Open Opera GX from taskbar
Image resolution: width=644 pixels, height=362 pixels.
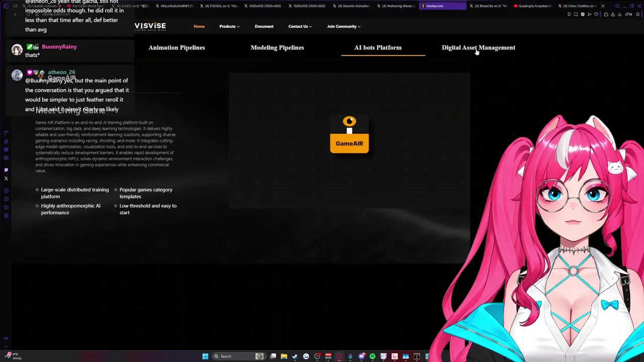pos(340,356)
